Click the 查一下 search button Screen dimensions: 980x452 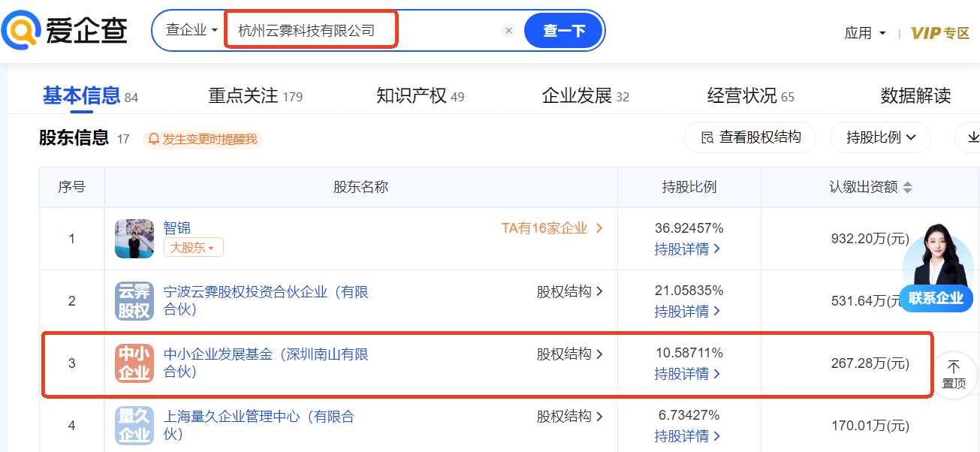564,31
